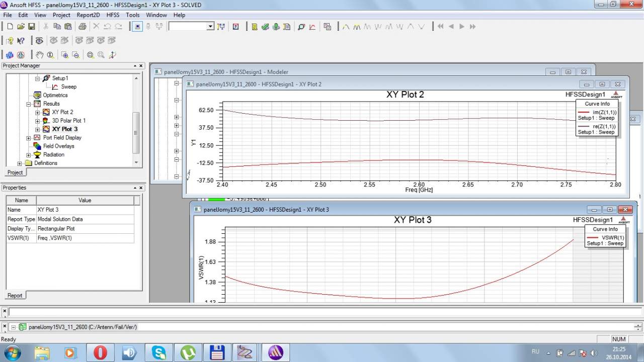The image size is (644, 362).
Task: Select 3D Polar Plot 1 in tree
Action: [68, 121]
